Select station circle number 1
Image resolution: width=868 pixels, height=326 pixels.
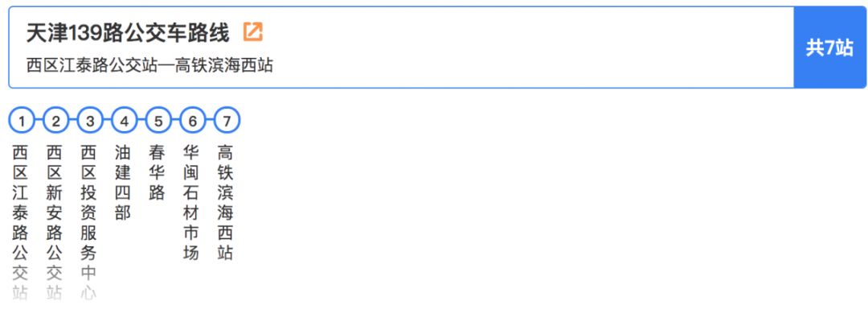click(22, 122)
